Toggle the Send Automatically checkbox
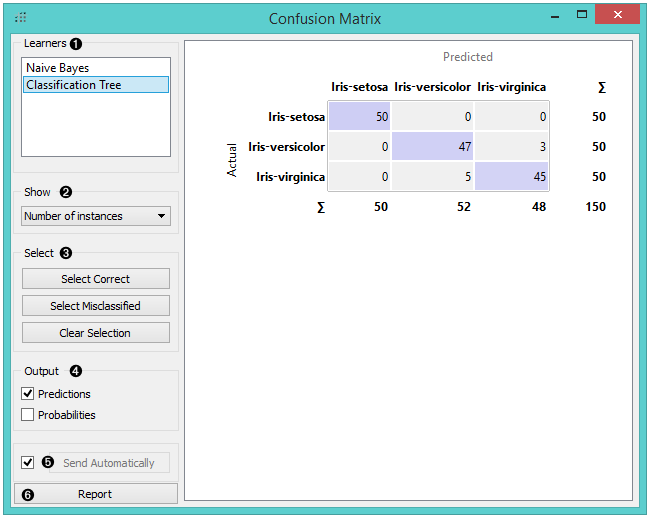The image size is (650, 518). click(x=28, y=462)
